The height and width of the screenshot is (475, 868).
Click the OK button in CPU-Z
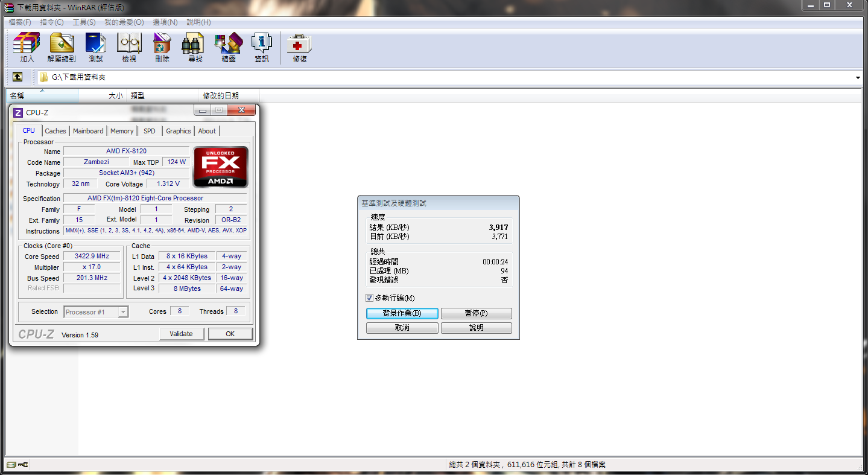230,334
